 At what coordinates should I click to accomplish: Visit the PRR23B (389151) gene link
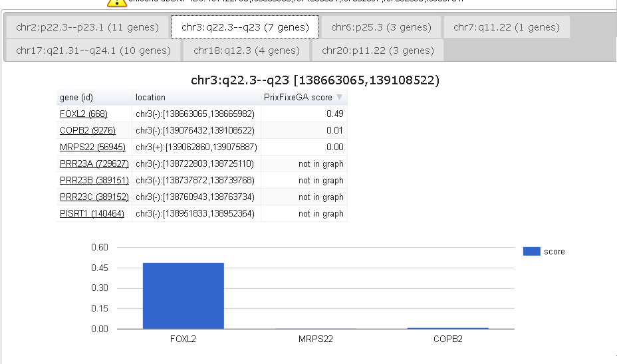pos(94,181)
